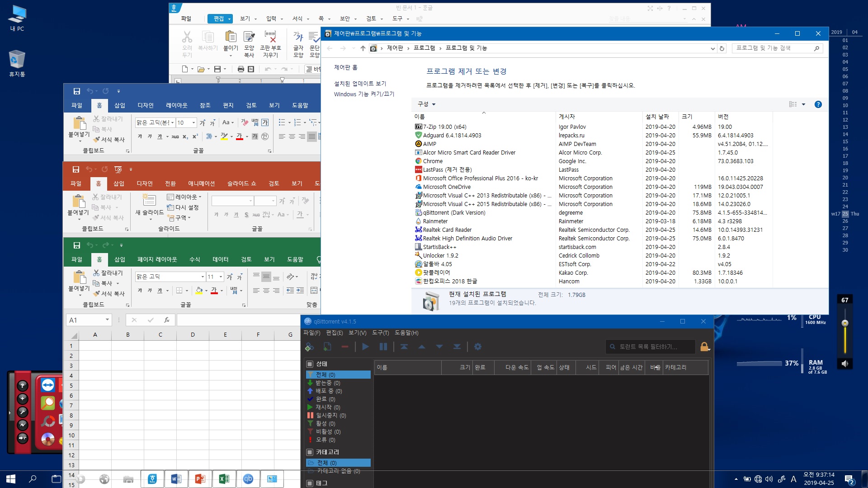Open qBittorrent options gear icon
This screenshot has width=868, height=488.
point(478,347)
